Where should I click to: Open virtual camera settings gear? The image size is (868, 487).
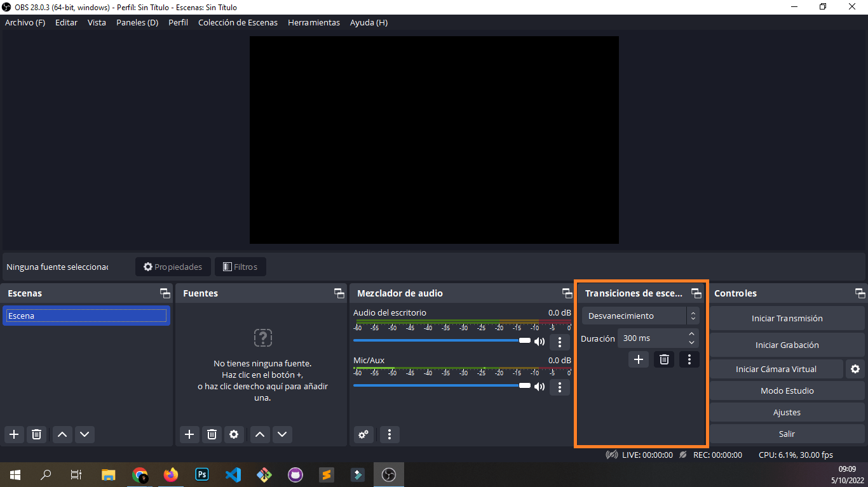point(855,369)
